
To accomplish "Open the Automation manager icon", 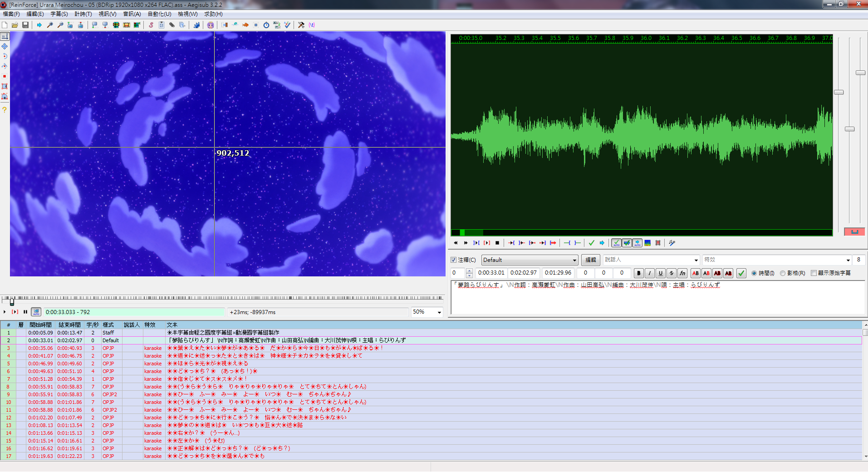I will click(196, 25).
